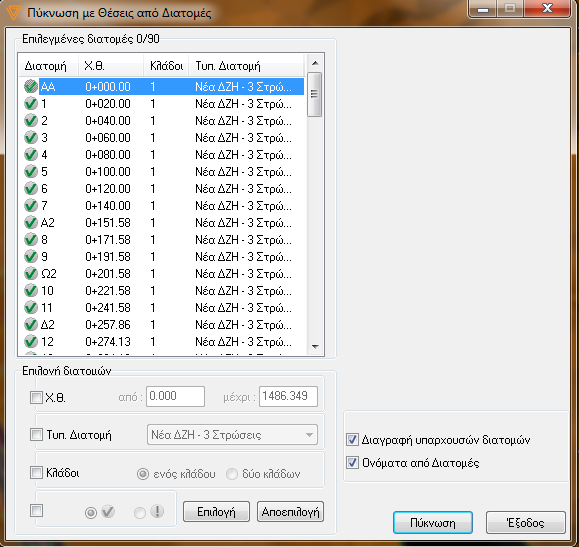Click the Αποεπιλογή button
Image resolution: width=579 pixels, height=547 pixels.
click(x=290, y=512)
